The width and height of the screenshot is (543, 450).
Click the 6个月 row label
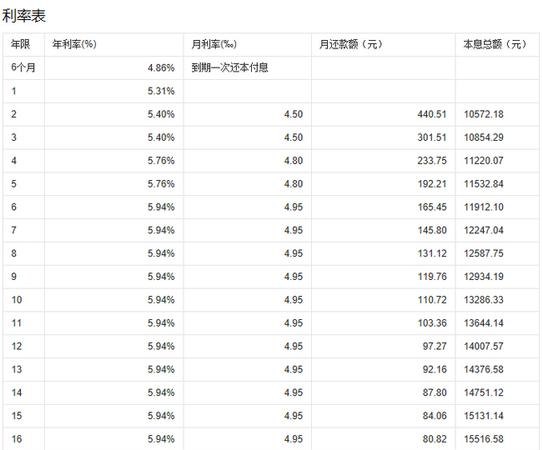coord(23,68)
